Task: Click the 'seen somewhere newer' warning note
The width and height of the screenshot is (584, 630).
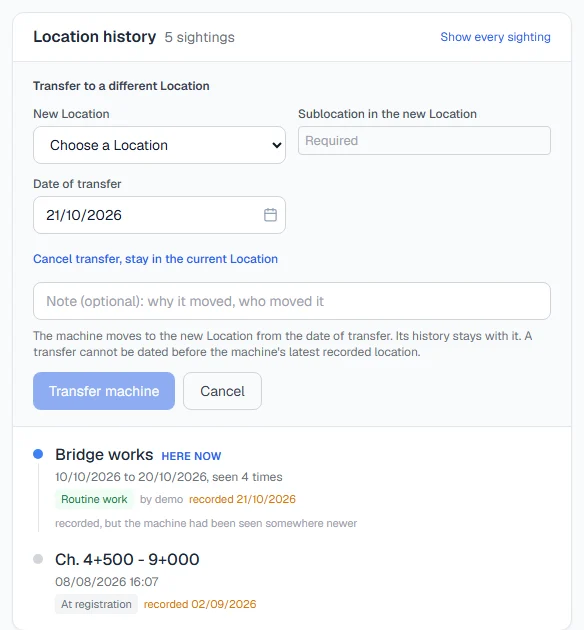Action: (x=206, y=523)
